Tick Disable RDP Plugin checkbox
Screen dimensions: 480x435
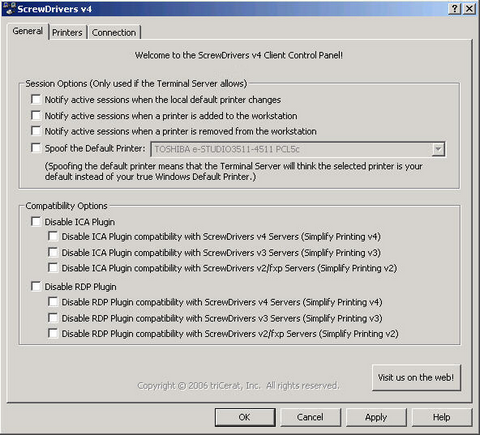[35, 286]
